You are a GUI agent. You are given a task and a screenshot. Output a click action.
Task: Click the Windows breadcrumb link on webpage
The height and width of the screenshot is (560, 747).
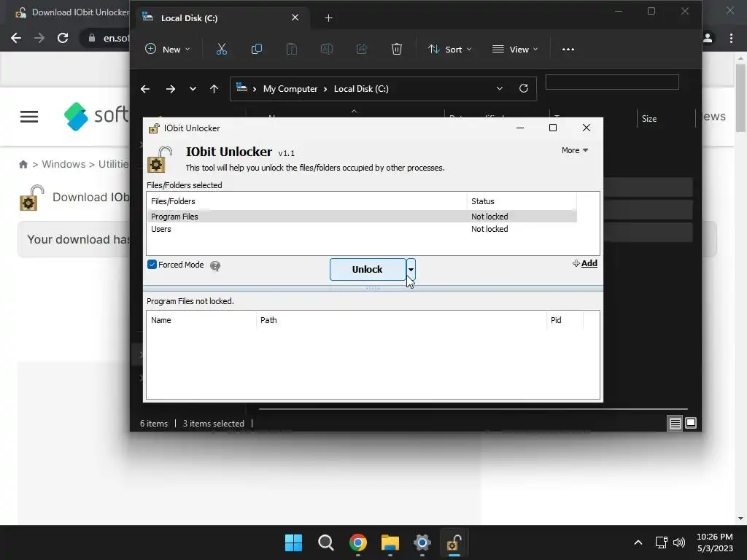pos(64,164)
